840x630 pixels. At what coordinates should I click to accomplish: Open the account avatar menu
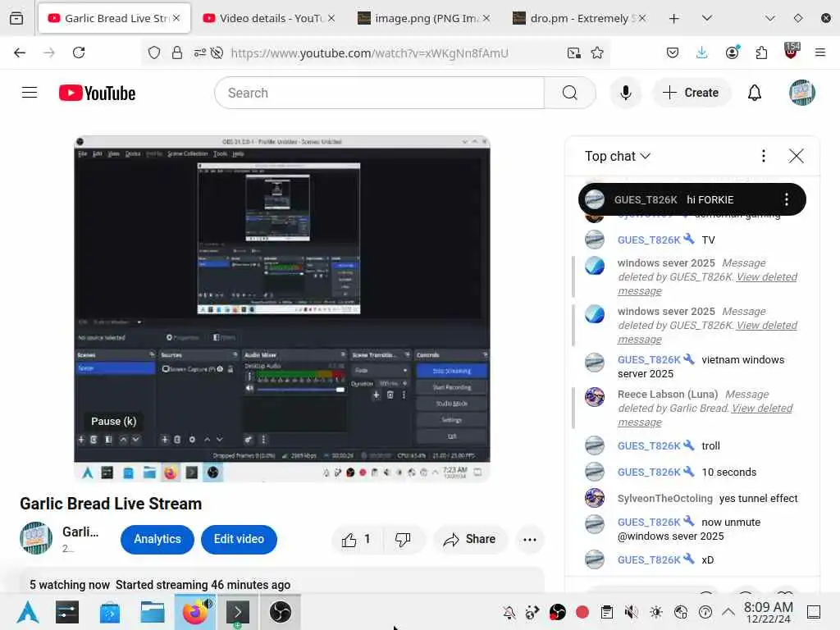pyautogui.click(x=802, y=93)
